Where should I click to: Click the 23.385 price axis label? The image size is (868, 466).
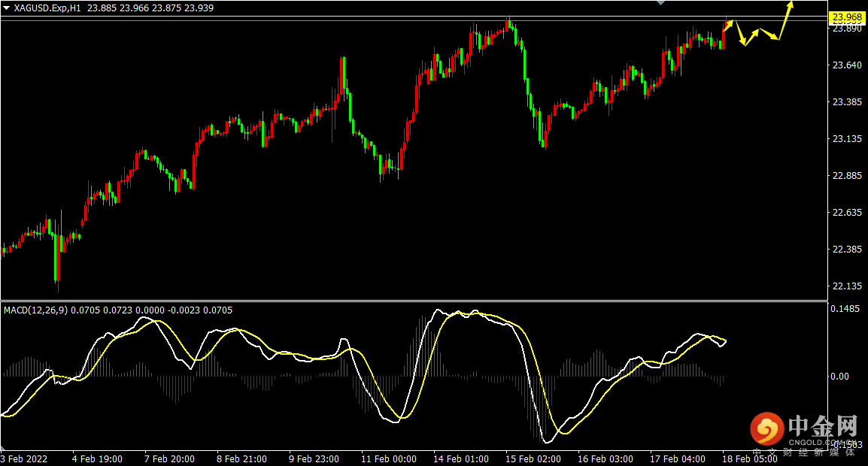click(846, 102)
